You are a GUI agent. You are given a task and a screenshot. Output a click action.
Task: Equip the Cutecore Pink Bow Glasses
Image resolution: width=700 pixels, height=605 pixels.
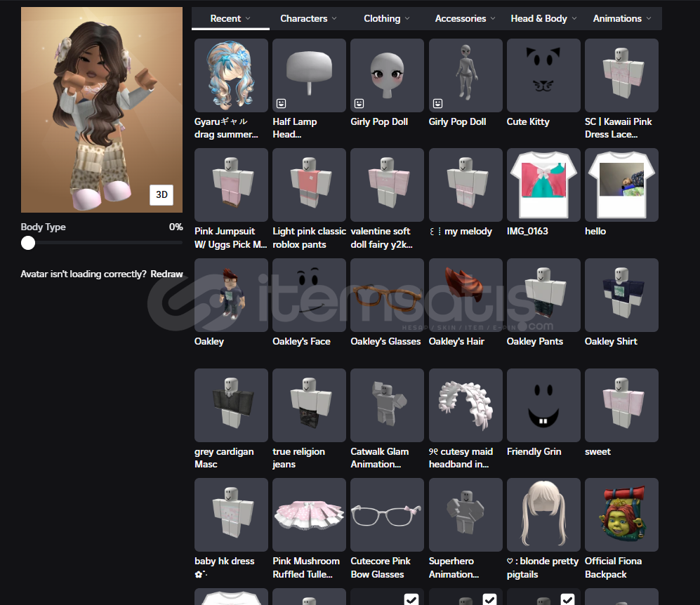click(x=387, y=515)
